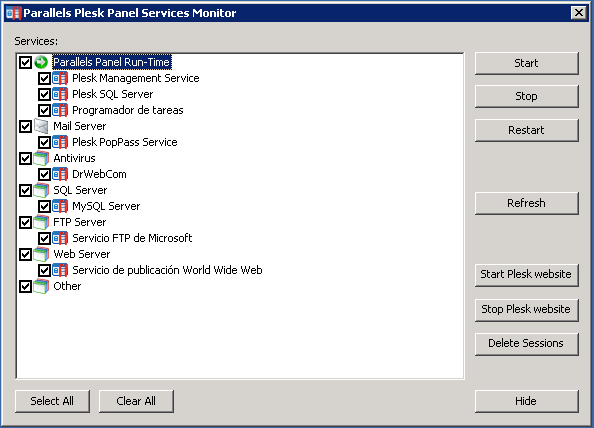Image resolution: width=594 pixels, height=428 pixels.
Task: Click the SQL Server group icon
Action: 41,190
